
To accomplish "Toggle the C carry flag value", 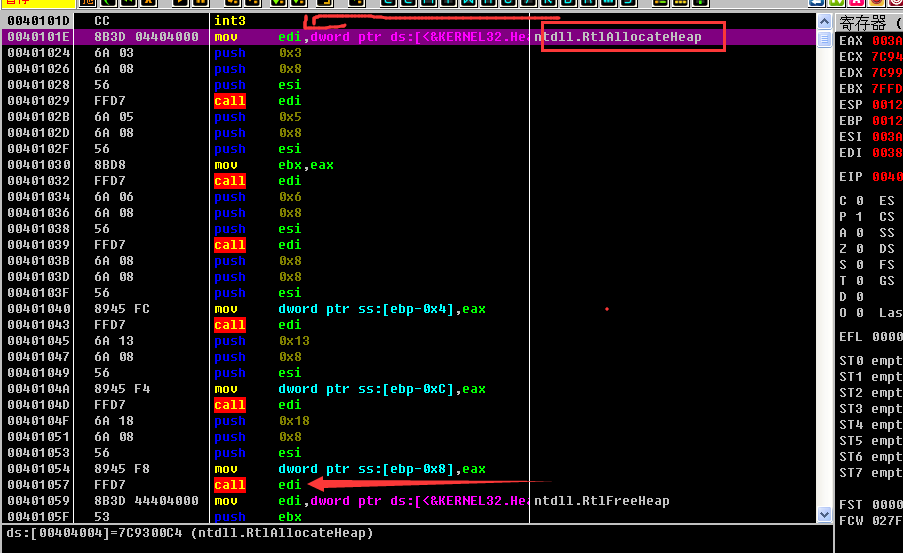I will click(x=859, y=201).
